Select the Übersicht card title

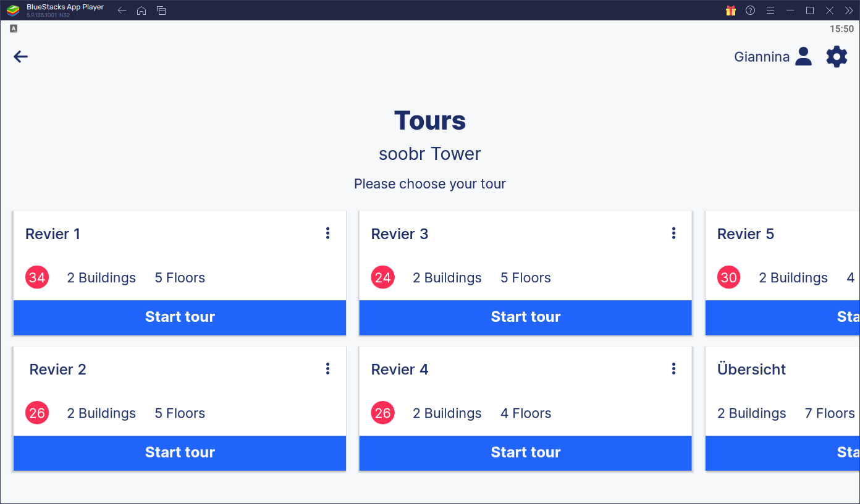(752, 369)
